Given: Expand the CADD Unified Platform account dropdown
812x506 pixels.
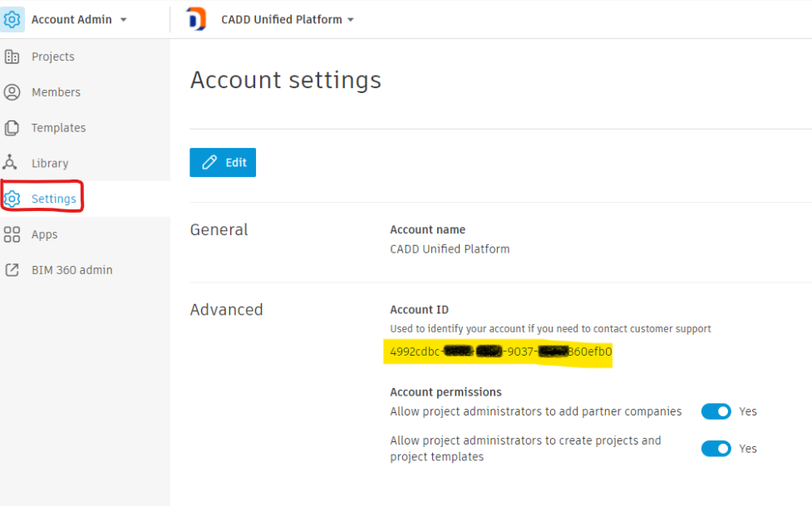Looking at the screenshot, I should pos(351,20).
